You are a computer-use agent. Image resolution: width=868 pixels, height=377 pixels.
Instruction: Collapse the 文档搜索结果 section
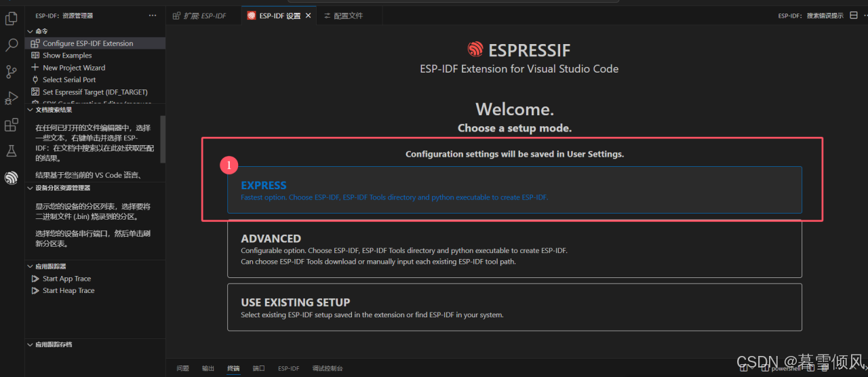[30, 110]
